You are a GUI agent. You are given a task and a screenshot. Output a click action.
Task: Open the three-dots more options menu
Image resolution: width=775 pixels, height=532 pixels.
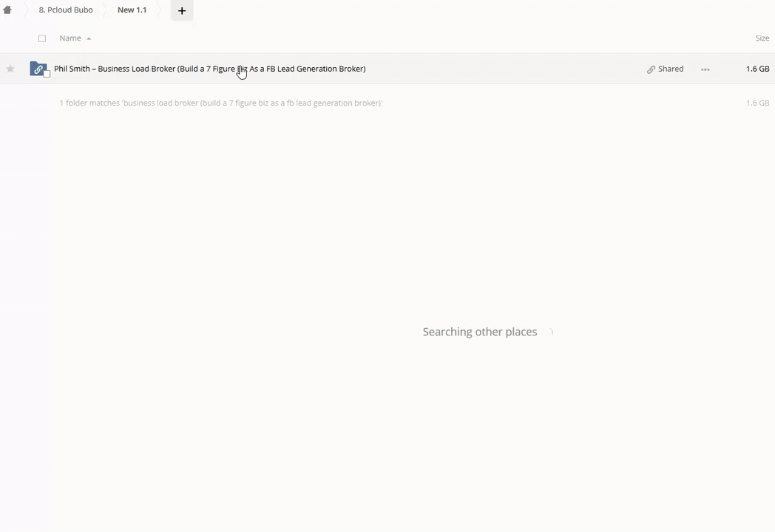(705, 69)
